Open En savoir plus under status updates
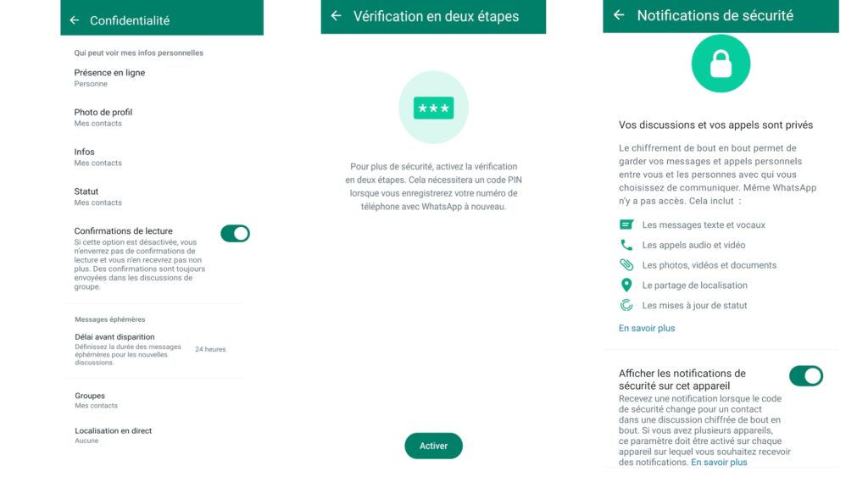 [647, 328]
